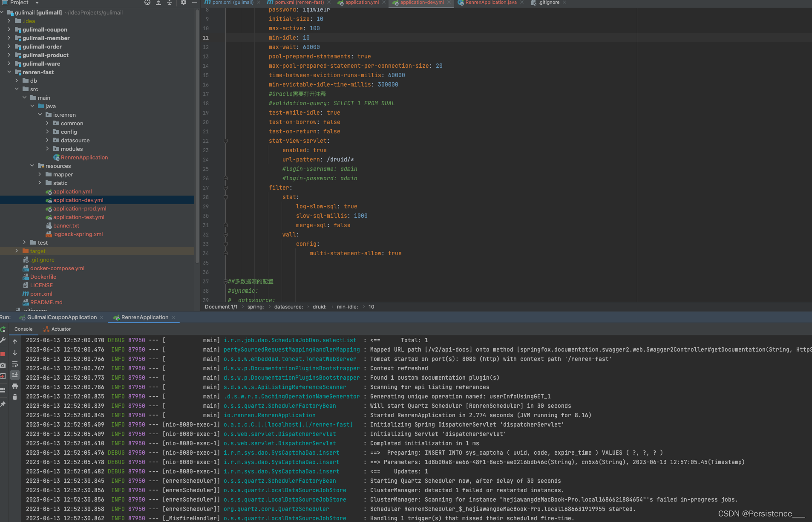
Task: Expand the test folder
Action: 24,242
